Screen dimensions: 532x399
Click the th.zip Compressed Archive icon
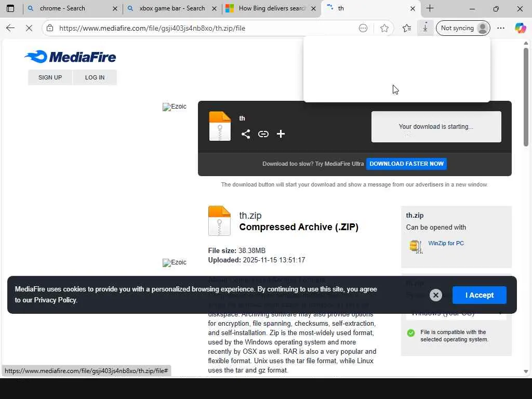pos(220,220)
